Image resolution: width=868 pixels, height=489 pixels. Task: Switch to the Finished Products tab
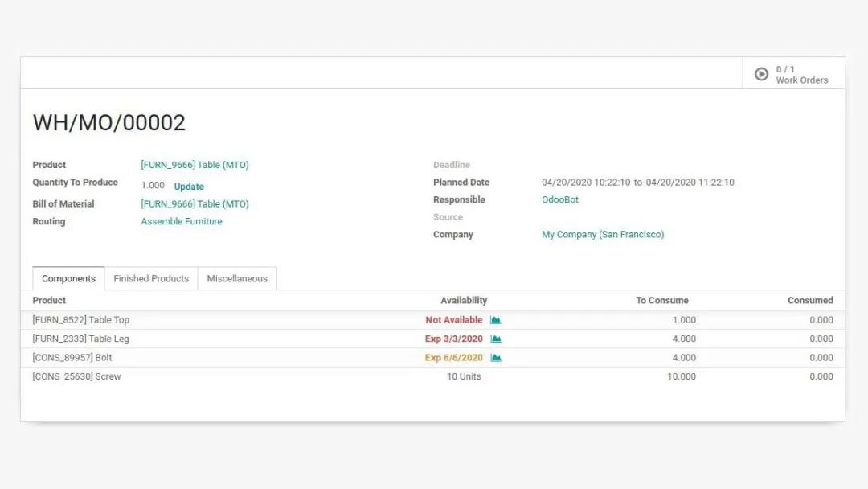pyautogui.click(x=151, y=278)
